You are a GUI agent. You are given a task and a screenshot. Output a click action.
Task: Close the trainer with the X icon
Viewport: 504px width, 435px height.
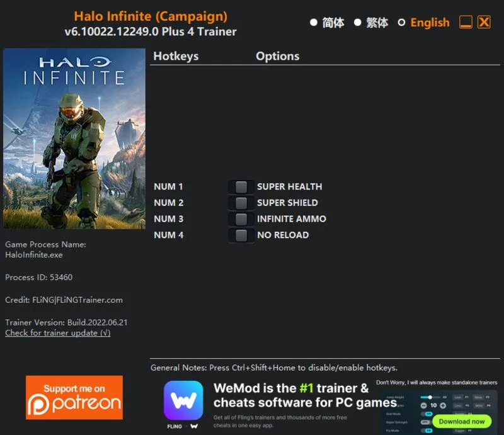pyautogui.click(x=484, y=22)
